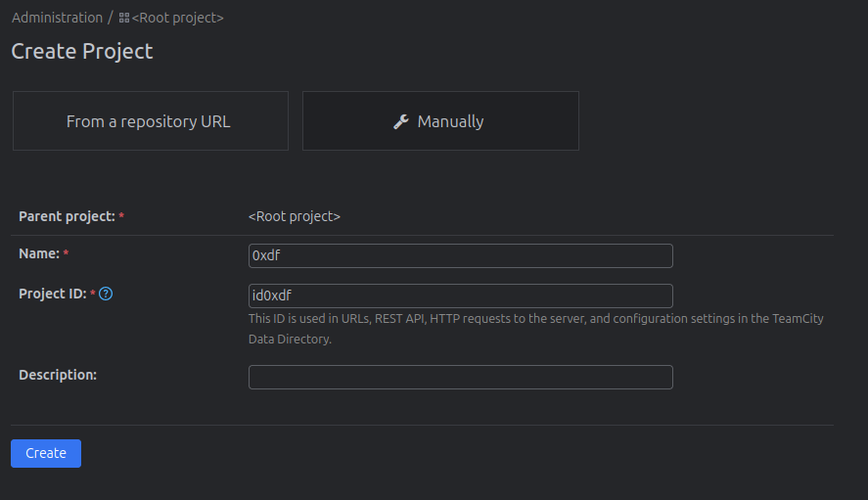Click the Parent project label
Viewport: 868px width, 500px height.
[x=67, y=216]
